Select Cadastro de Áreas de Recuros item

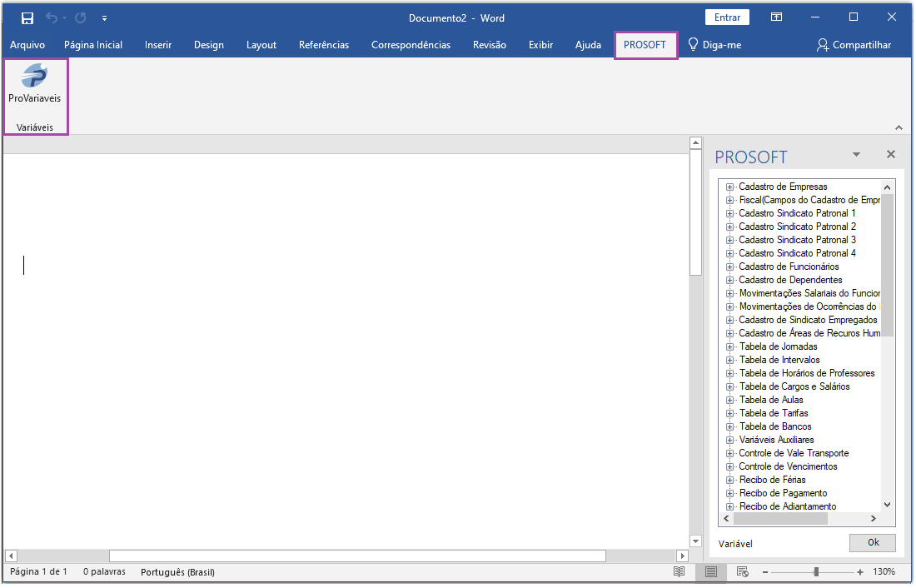pos(809,334)
